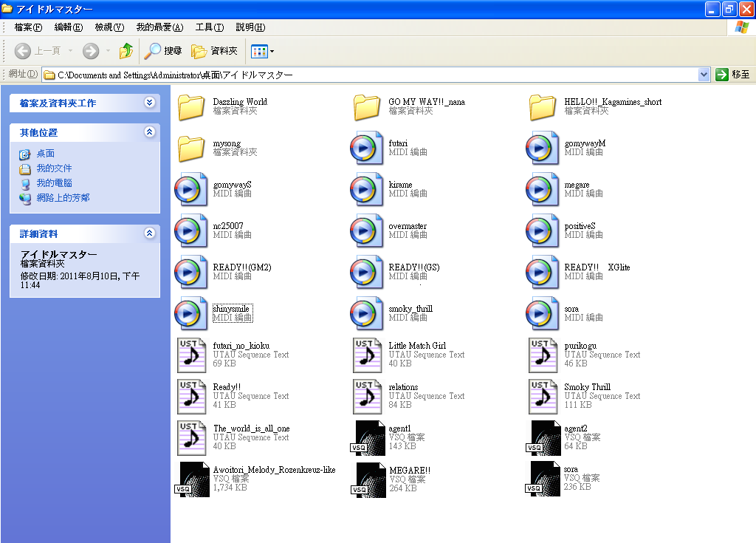Select the MEGARE!! VSQ file icon
Screen dimensions: 756x543
point(368,479)
